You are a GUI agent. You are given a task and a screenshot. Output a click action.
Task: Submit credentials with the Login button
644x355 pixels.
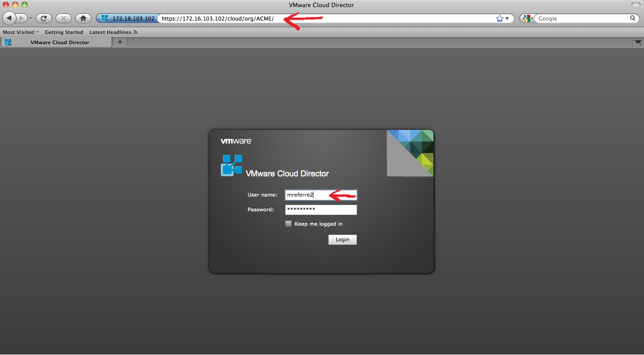coord(342,240)
